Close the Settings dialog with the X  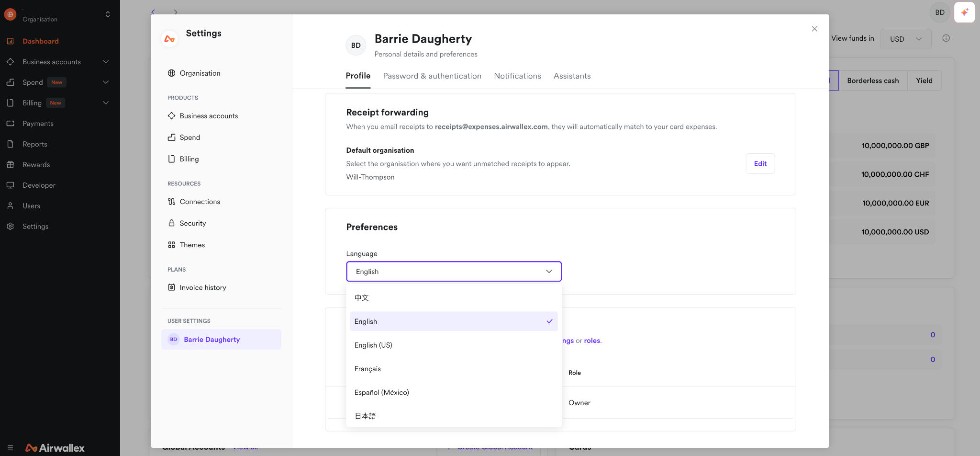click(x=814, y=29)
